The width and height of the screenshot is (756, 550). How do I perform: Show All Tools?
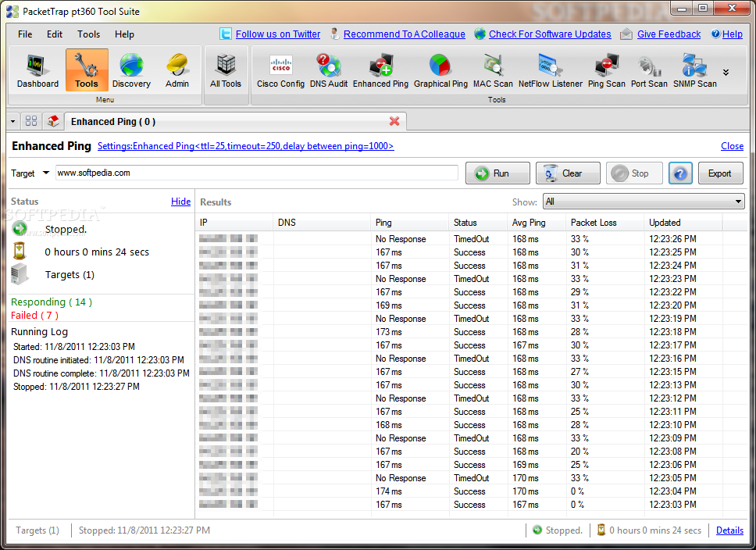tap(225, 71)
